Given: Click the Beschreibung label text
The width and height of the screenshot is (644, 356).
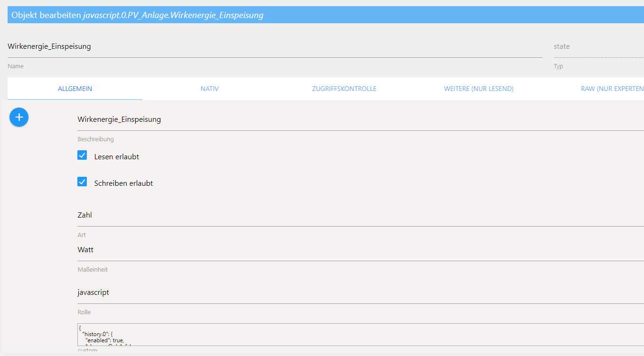Looking at the screenshot, I should tap(95, 139).
